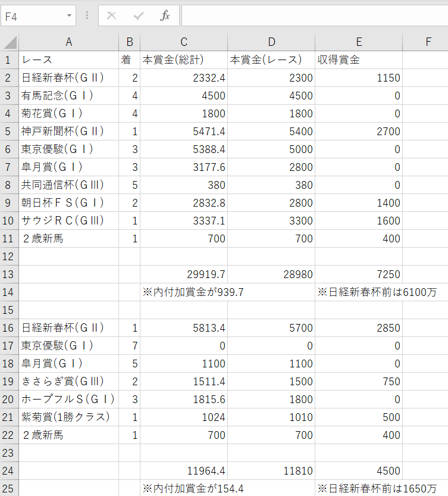Click cell 日経新春杯(GⅡ) in row 16
This screenshot has width=448, height=496.
coord(68,328)
